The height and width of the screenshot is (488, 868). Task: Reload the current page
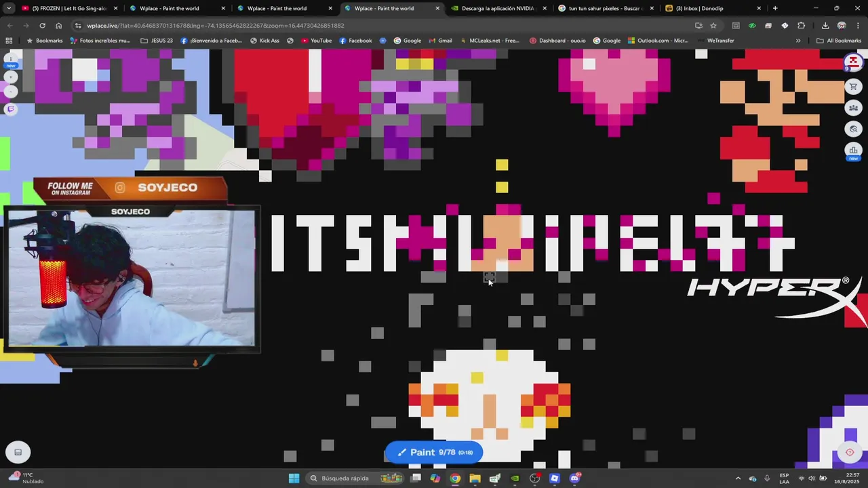[x=42, y=25]
